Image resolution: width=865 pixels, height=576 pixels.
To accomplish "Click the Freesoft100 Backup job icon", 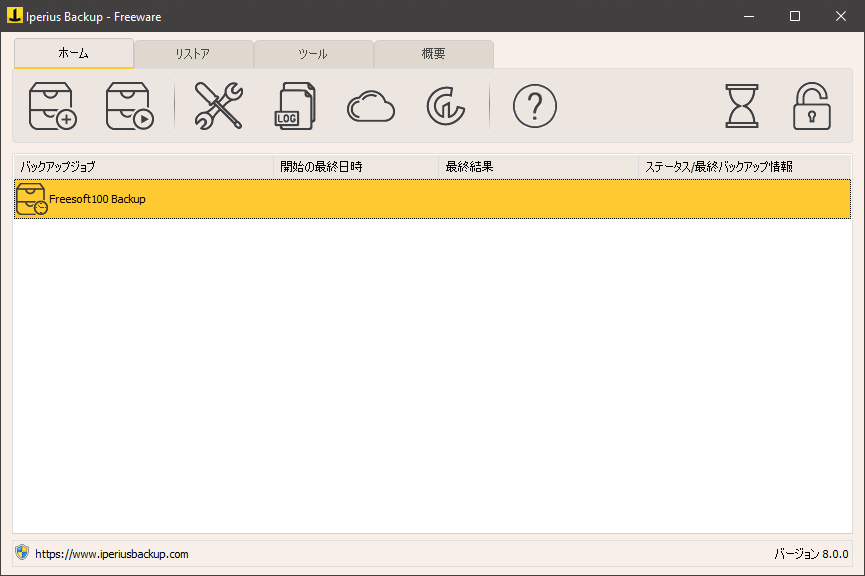I will [31, 199].
